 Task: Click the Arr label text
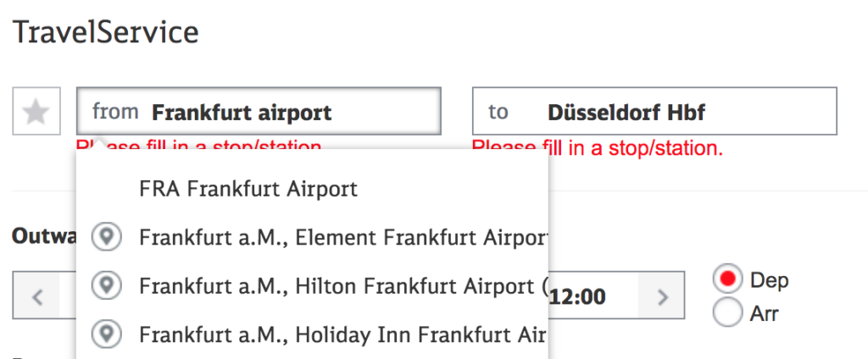click(x=764, y=313)
